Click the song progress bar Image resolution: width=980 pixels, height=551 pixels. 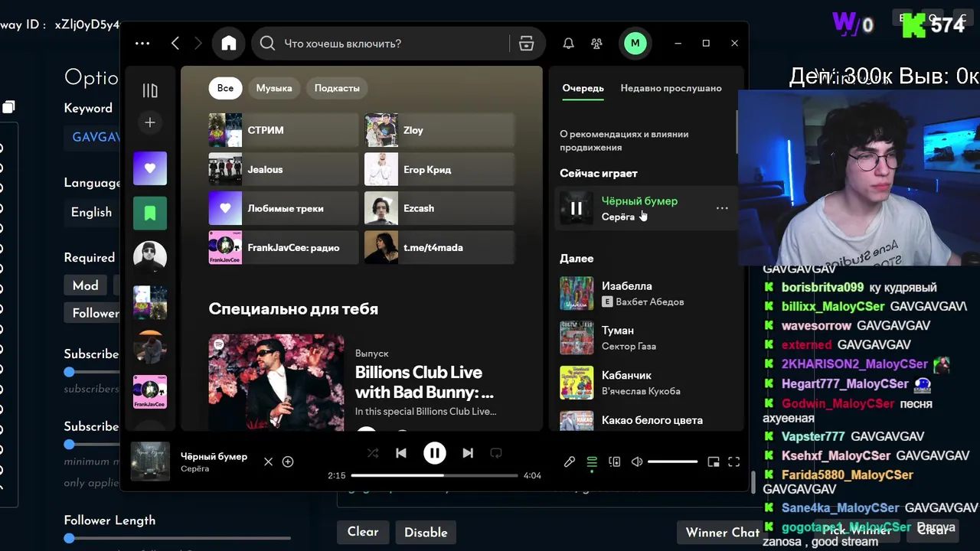click(434, 475)
